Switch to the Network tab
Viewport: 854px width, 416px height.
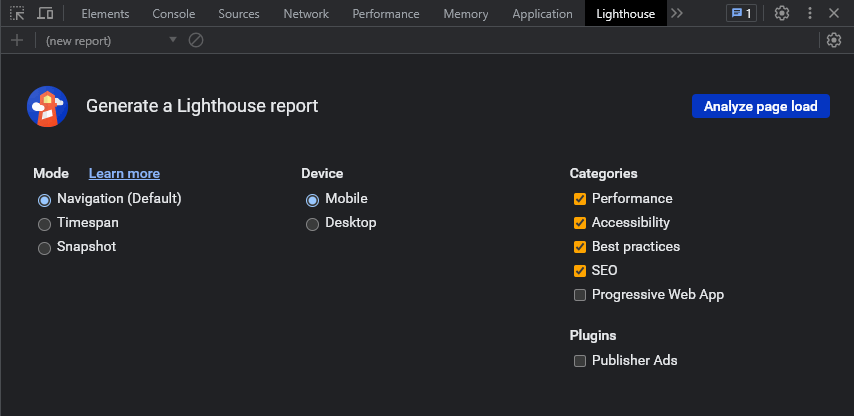(x=305, y=14)
